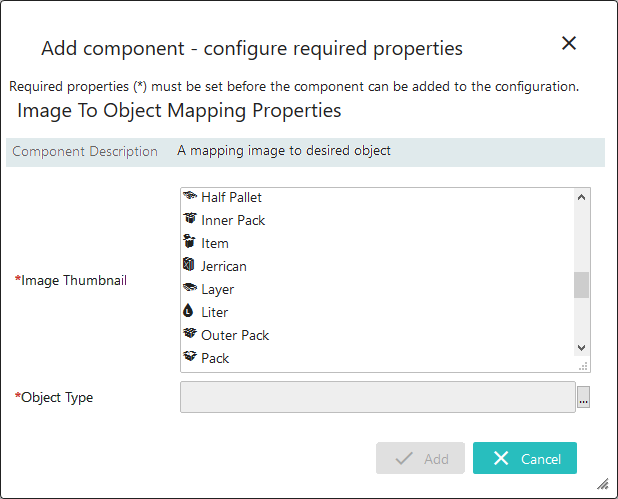Click the disabled Add button

(x=420, y=458)
